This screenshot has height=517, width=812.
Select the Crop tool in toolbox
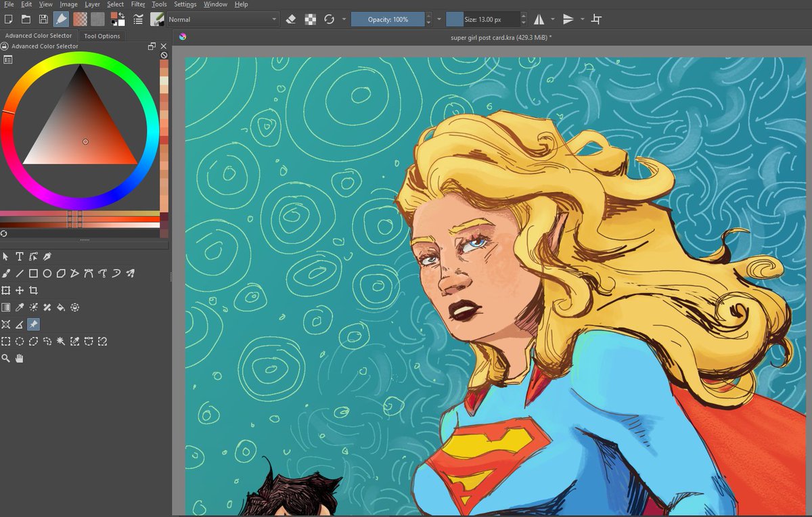tap(33, 290)
